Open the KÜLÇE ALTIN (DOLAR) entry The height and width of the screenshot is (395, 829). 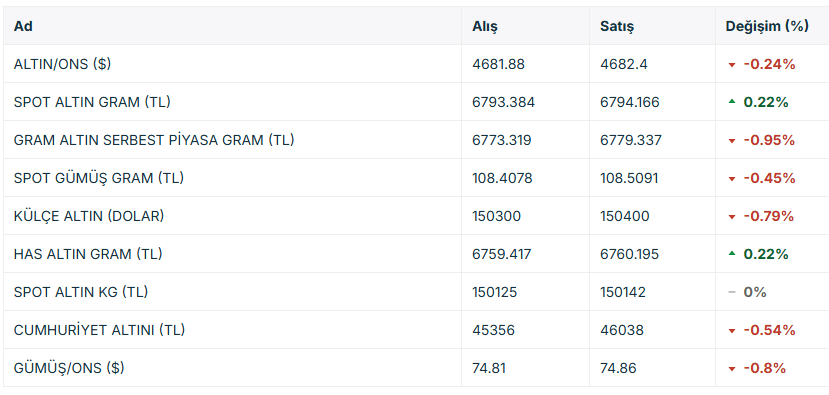(89, 216)
